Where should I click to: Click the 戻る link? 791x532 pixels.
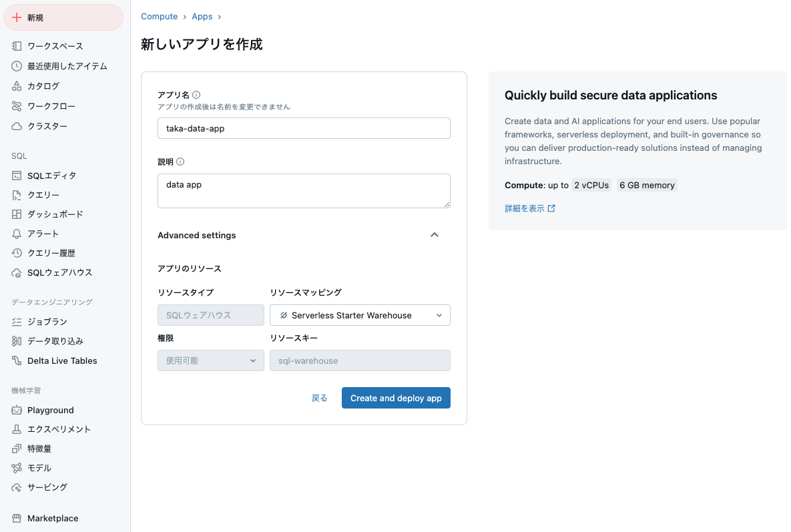pyautogui.click(x=319, y=398)
